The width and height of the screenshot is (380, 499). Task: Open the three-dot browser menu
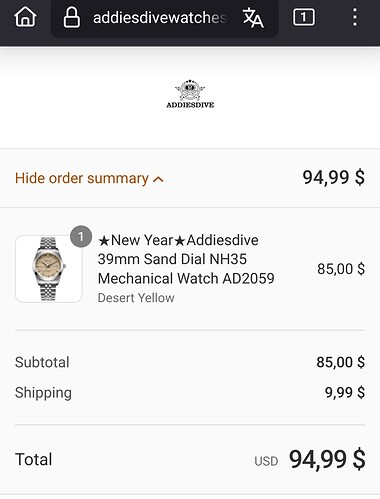(355, 17)
